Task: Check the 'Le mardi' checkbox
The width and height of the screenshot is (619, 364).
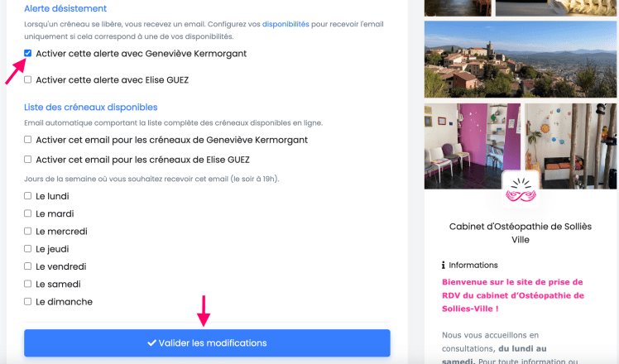Action: coord(28,213)
